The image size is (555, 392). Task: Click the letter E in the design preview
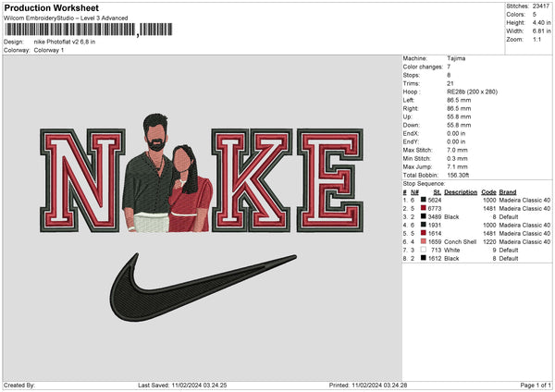330,180
